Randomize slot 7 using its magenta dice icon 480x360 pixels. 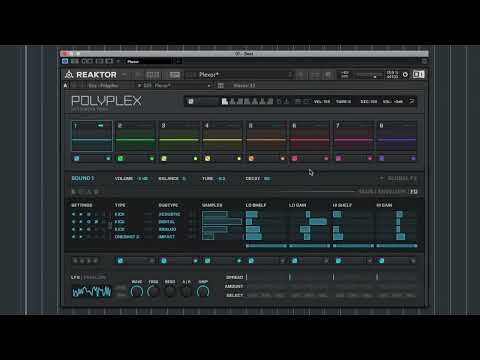(x=338, y=158)
